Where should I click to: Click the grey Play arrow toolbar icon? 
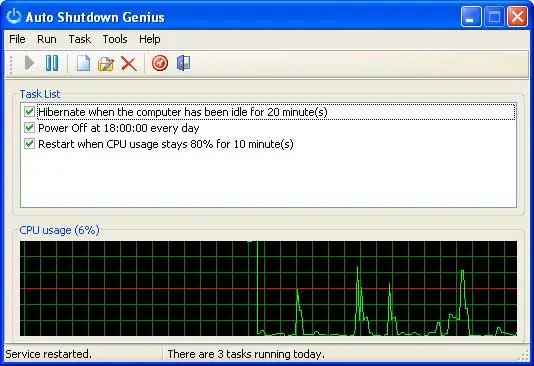pyautogui.click(x=30, y=63)
